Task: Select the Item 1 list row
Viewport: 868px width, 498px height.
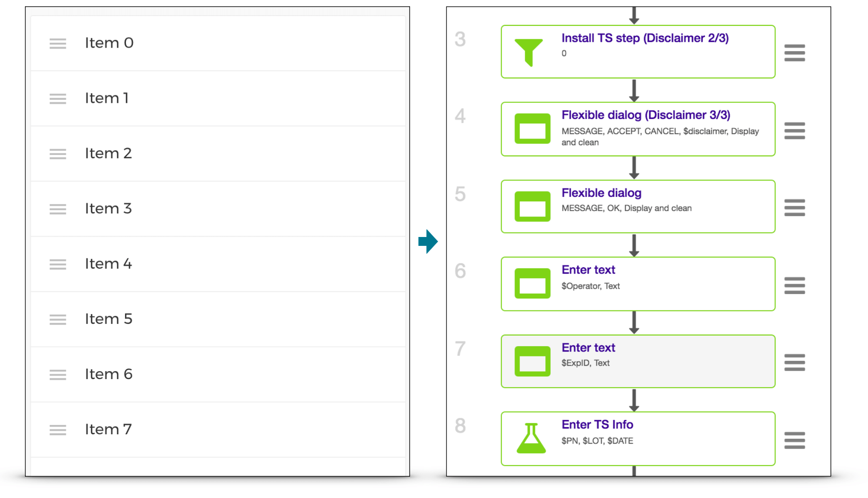Action: click(218, 98)
